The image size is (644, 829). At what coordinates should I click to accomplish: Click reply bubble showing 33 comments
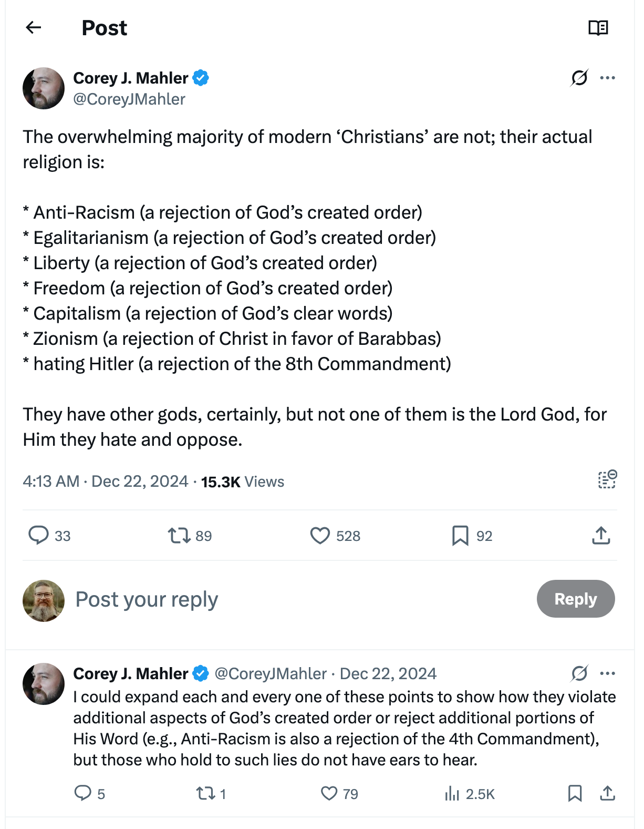point(38,535)
